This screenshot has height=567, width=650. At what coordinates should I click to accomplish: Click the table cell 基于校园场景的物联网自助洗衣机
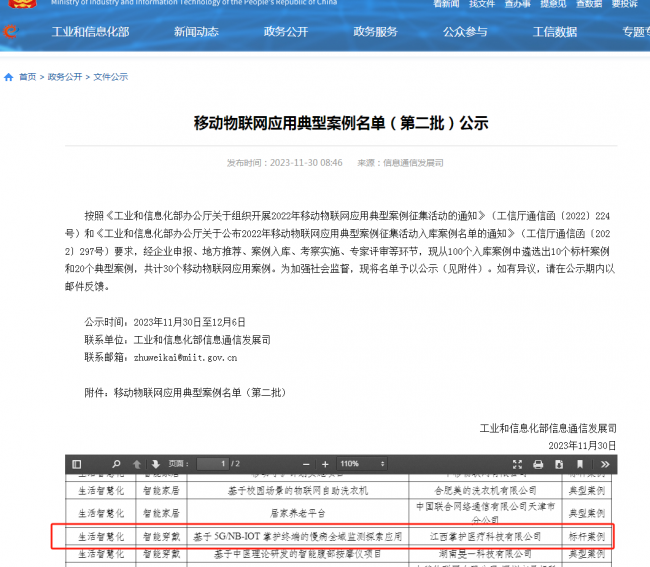point(298,491)
